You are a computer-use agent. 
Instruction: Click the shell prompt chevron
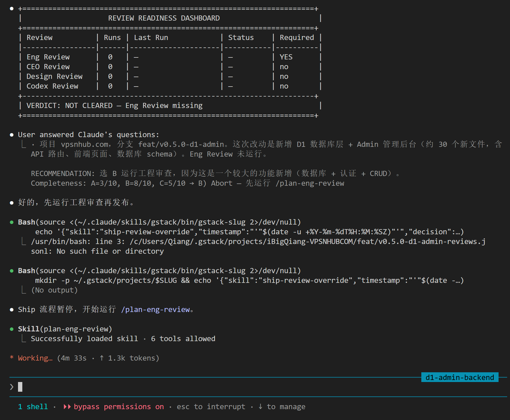12,386
